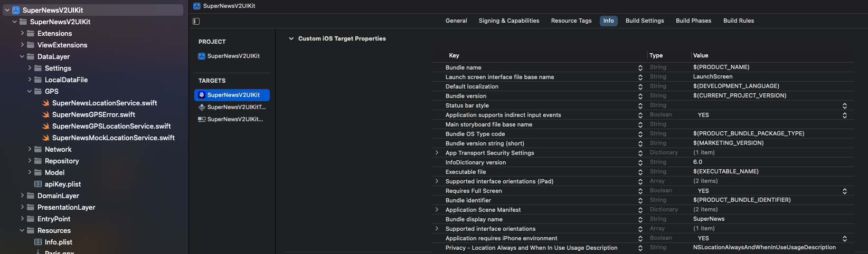868x254 pixels.
Task: Collapse the Resources folder chevron
Action: point(22,230)
